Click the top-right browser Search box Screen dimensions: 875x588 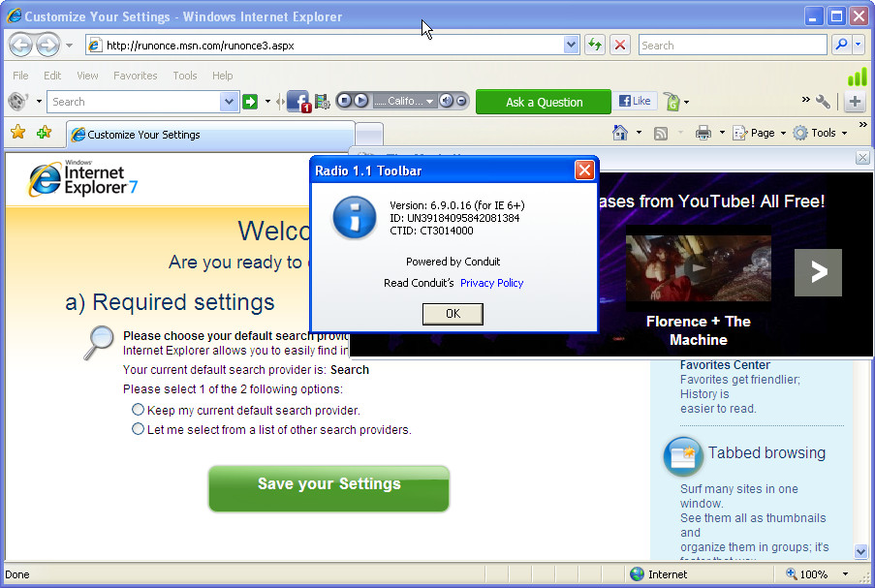tap(733, 46)
